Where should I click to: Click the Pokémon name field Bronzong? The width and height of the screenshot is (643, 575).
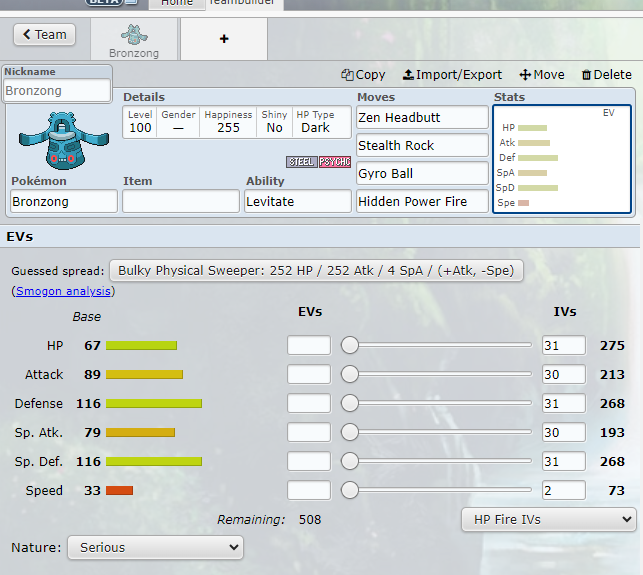click(x=64, y=201)
